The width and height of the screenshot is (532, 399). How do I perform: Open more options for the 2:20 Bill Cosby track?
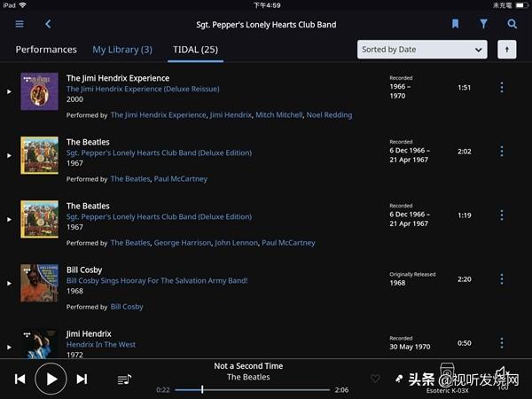[x=502, y=279]
